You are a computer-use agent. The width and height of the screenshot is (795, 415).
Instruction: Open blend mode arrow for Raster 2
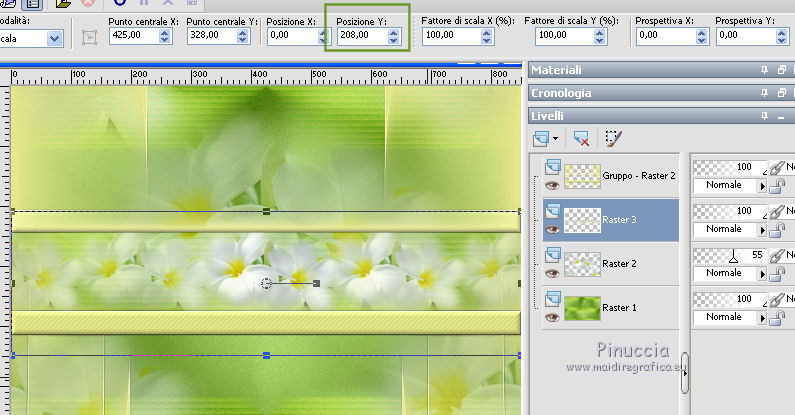click(762, 274)
